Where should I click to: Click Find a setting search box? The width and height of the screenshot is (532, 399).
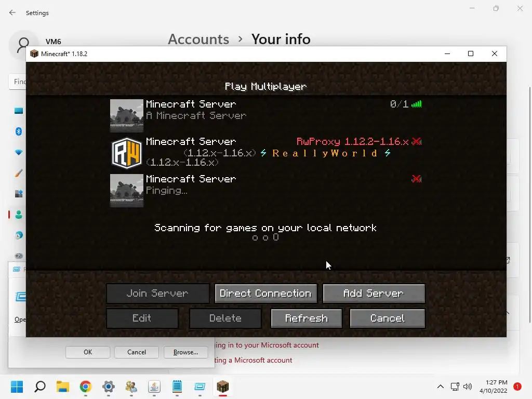click(x=18, y=82)
